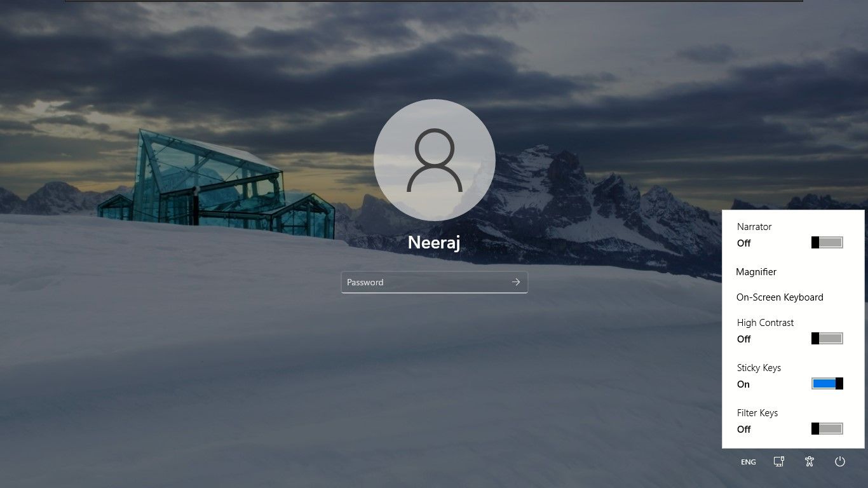The image size is (868, 488).
Task: Click the accessibility icon
Action: (809, 462)
